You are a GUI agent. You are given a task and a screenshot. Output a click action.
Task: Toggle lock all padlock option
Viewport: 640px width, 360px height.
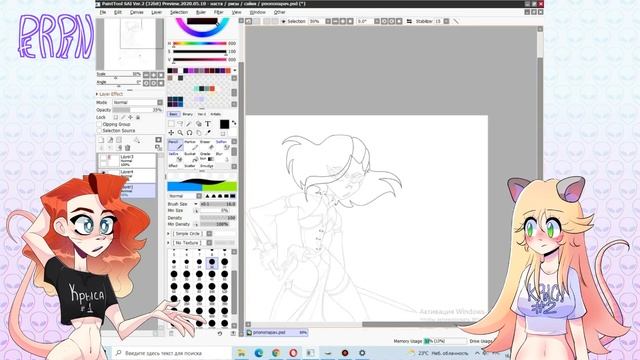138,117
